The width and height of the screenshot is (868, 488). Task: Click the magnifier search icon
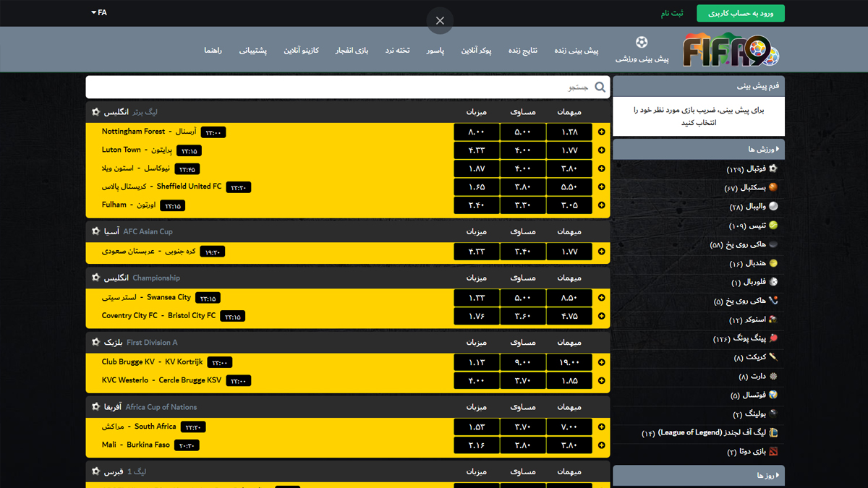click(x=600, y=87)
